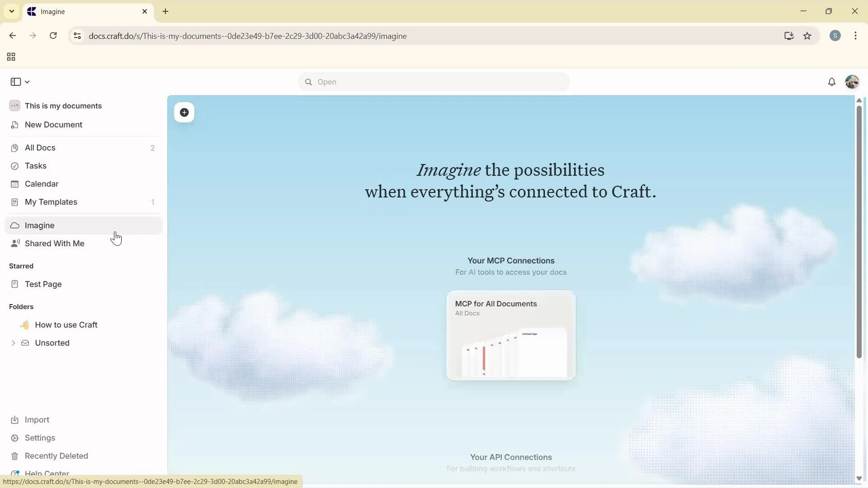This screenshot has width=868, height=488.
Task: Open Import from the sidebar
Action: pyautogui.click(x=36, y=420)
